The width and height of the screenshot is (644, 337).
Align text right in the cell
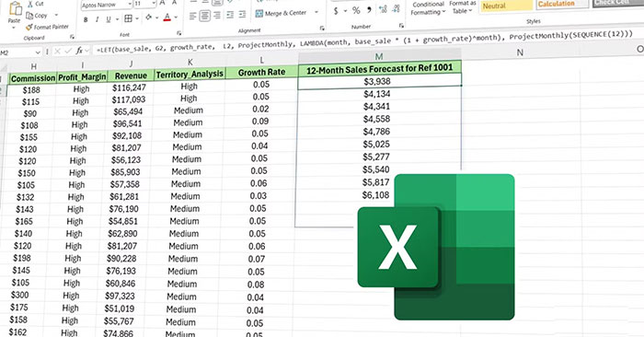[217, 16]
